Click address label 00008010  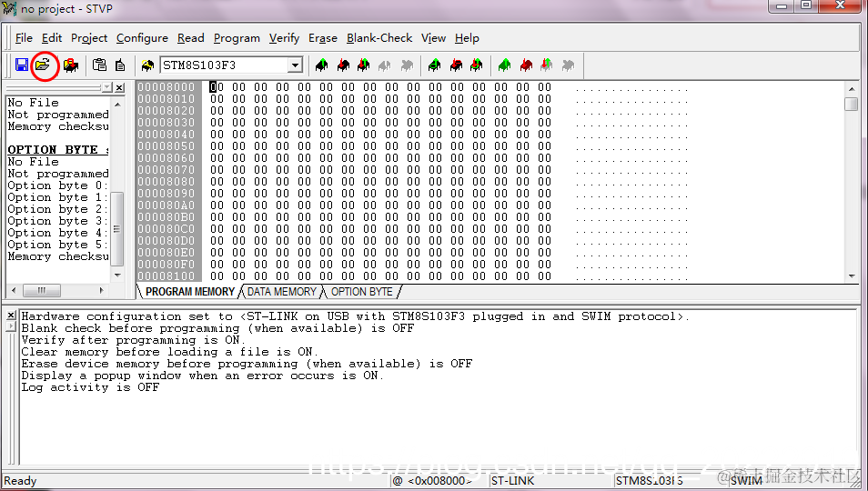click(167, 99)
